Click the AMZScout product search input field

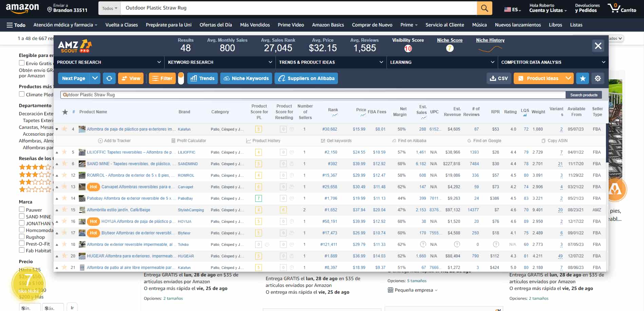[x=313, y=95]
